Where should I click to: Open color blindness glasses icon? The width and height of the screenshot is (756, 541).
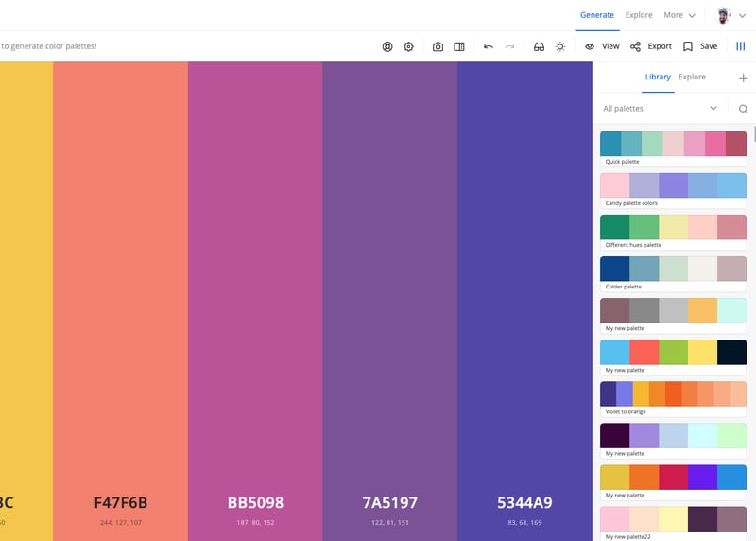[x=539, y=46]
